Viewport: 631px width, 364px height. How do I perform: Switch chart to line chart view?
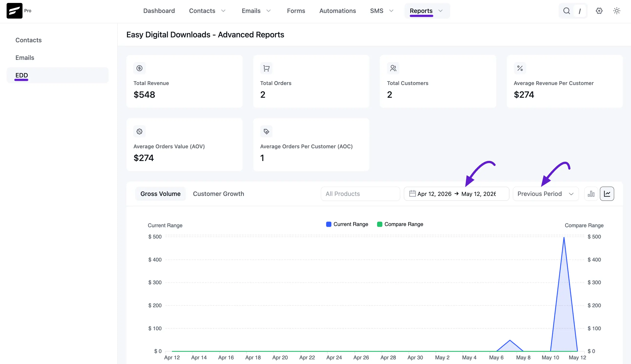(x=607, y=194)
